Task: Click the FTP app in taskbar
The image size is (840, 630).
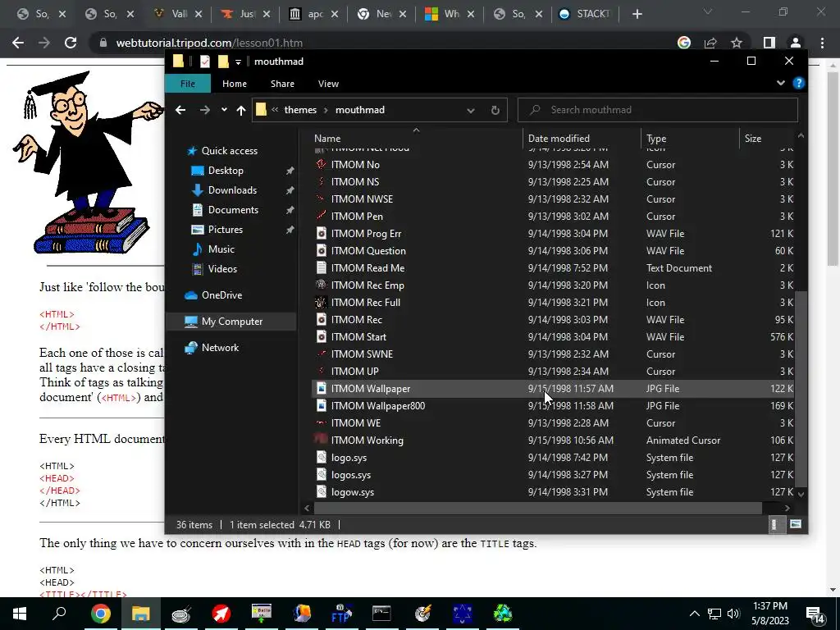Action: pos(341,614)
